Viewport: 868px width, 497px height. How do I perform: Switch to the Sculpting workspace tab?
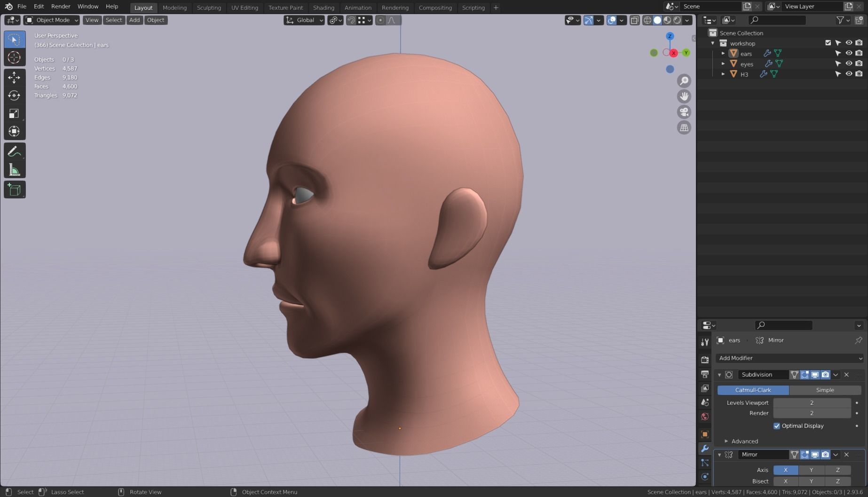pos(209,8)
